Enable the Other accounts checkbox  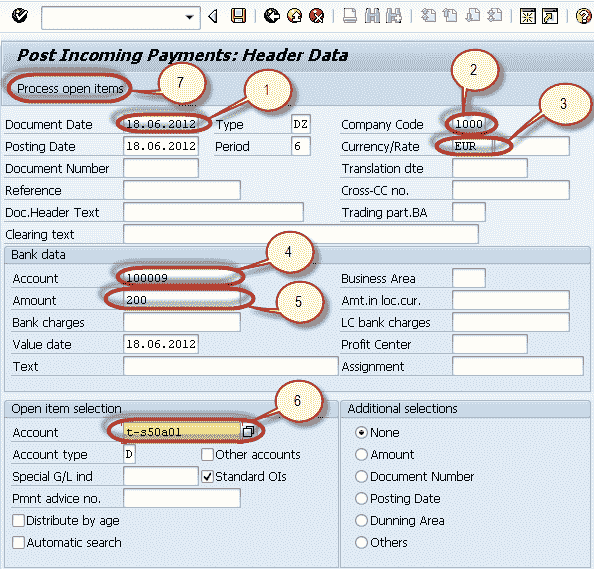pyautogui.click(x=208, y=454)
